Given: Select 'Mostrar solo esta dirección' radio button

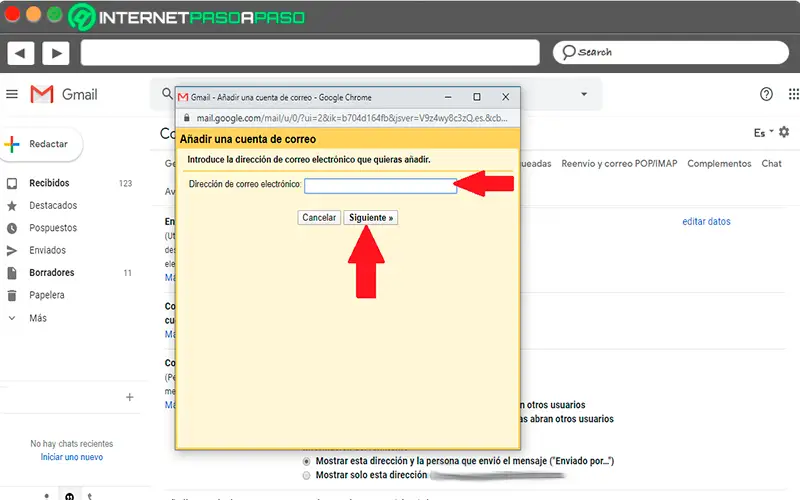Looking at the screenshot, I should [306, 476].
